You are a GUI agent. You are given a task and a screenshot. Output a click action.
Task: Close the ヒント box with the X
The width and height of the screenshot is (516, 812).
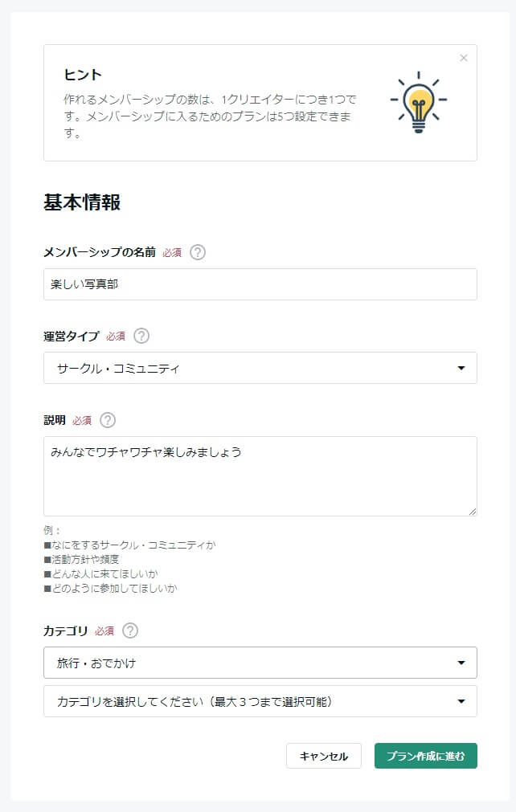coord(464,58)
